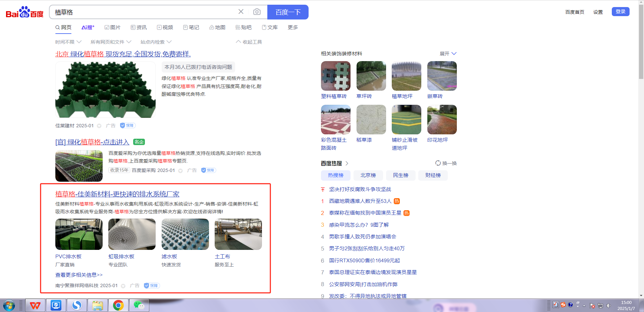Open the 时间不限 dropdown
This screenshot has width=644, height=312.
[x=68, y=42]
